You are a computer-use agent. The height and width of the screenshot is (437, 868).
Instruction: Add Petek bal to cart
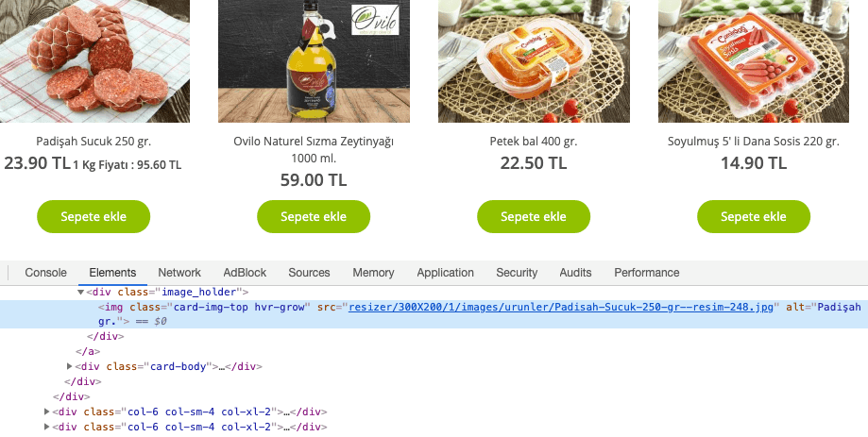(x=534, y=216)
